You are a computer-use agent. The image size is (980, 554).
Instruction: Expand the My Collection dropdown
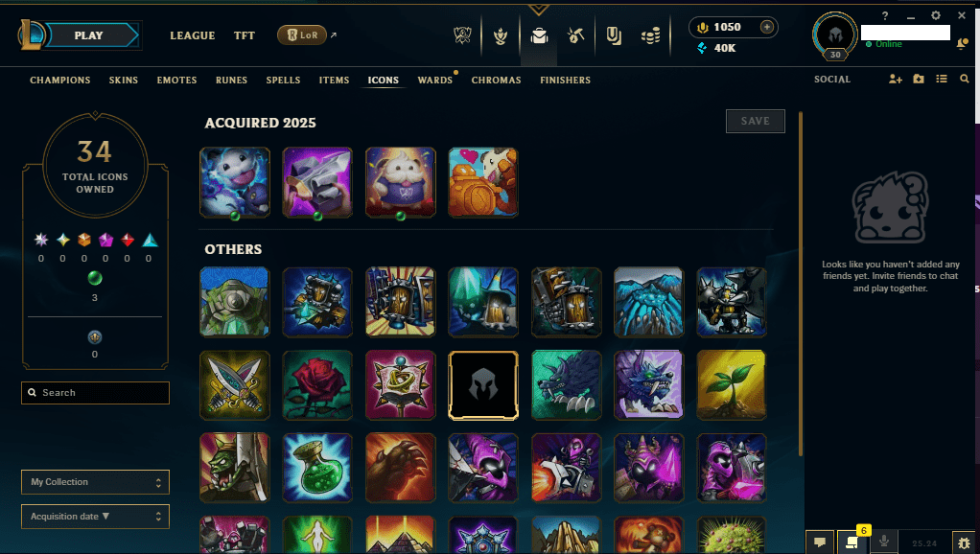point(95,482)
